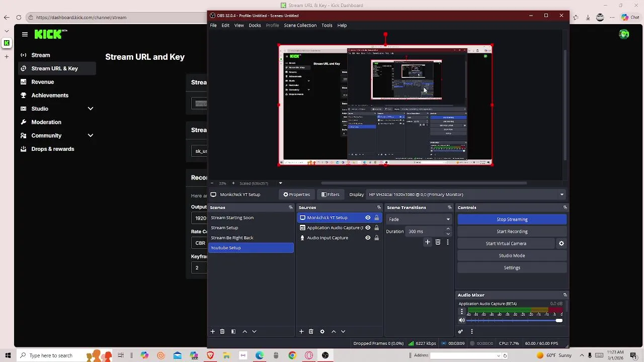Enable Studio Mode
The width and height of the screenshot is (644, 362).
(512, 255)
